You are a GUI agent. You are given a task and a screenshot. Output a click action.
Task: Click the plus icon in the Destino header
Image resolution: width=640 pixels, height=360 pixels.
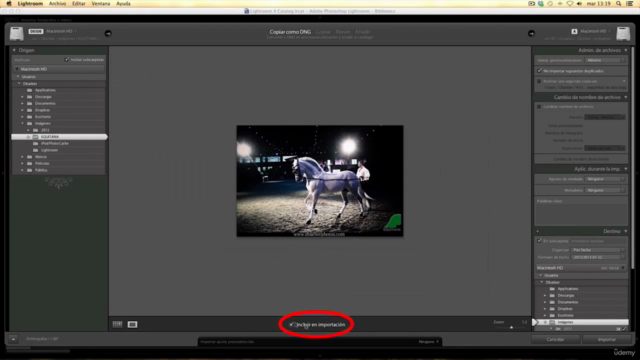[x=538, y=231]
